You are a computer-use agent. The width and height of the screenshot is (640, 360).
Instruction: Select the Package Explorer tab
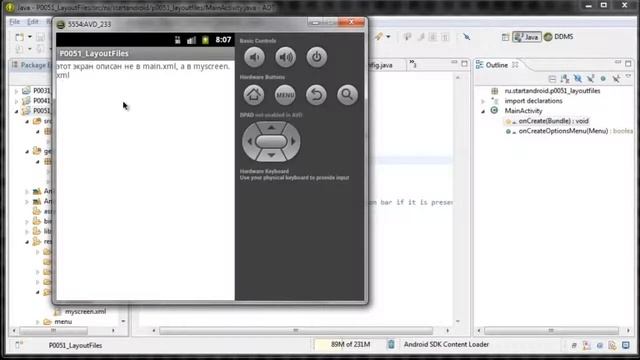tap(32, 65)
